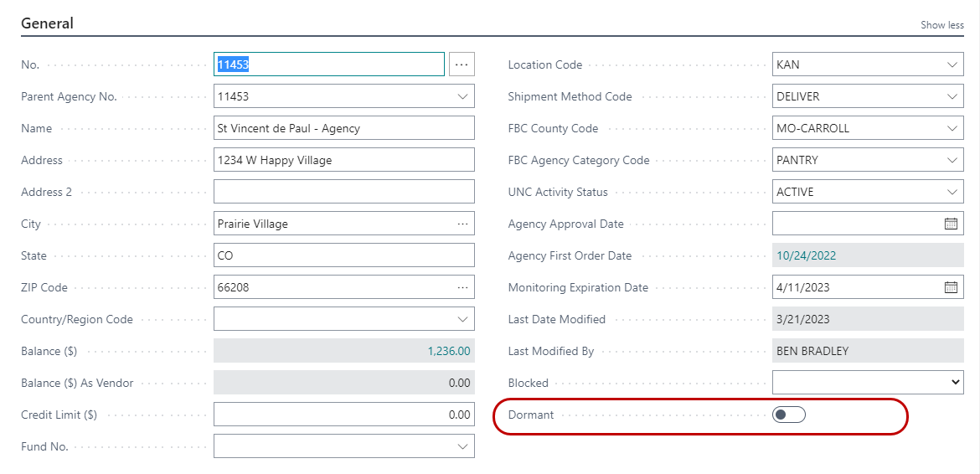Expand the FBC Agency Category Code dropdown
This screenshot has height=474, width=980.
click(x=952, y=160)
